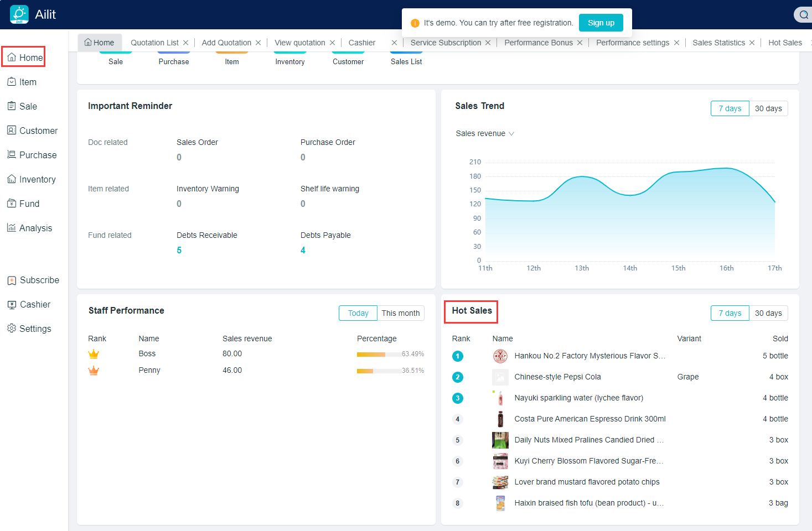Open the Purchase sidebar icon
This screenshot has height=531, width=812.
(x=12, y=155)
